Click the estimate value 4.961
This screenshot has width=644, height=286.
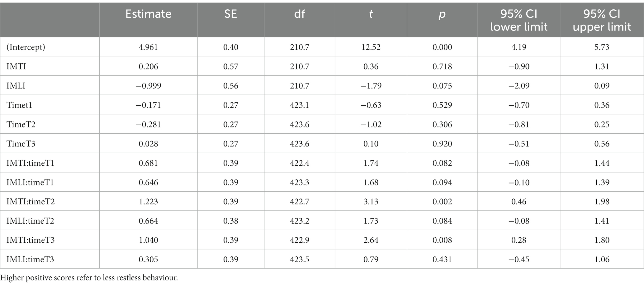[x=148, y=47]
